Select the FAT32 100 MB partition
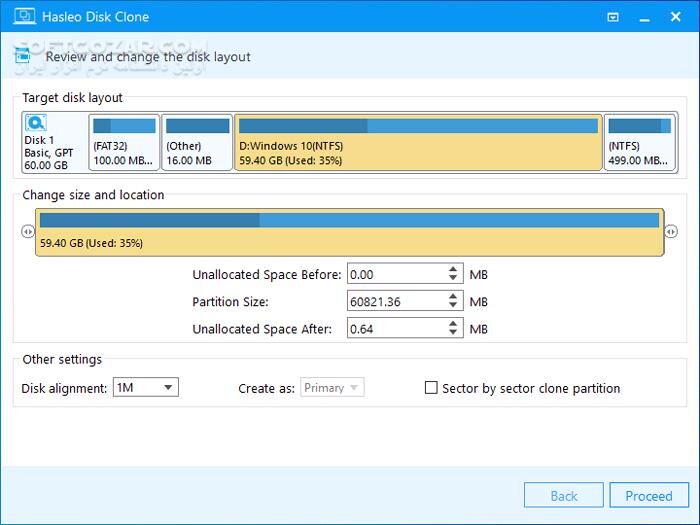The width and height of the screenshot is (700, 525). pos(124,142)
